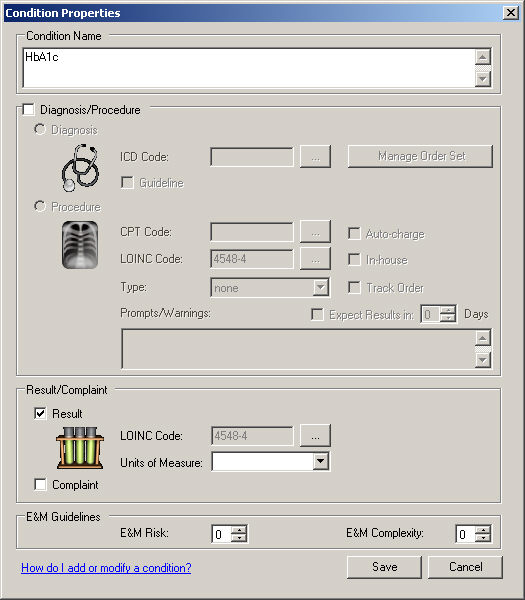
Task: Open LOINC Code browse button in Result section
Action: [315, 435]
